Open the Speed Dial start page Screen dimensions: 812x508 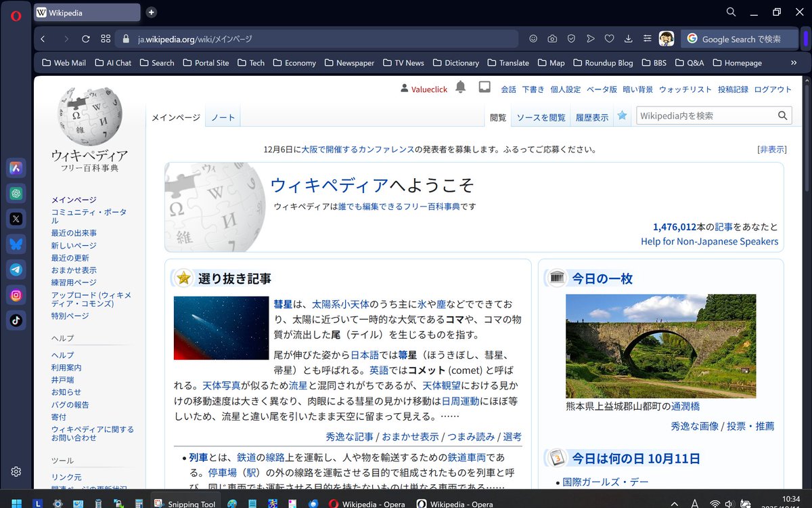pos(106,39)
